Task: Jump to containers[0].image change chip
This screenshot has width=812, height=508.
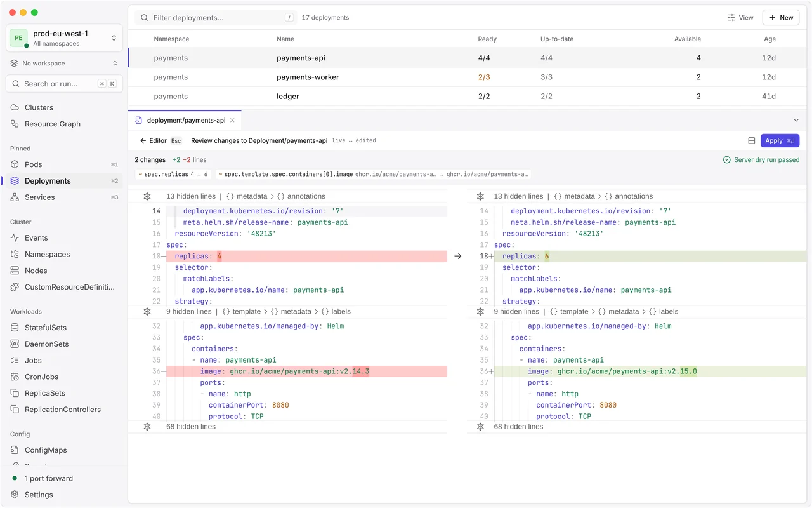Action: click(374, 174)
